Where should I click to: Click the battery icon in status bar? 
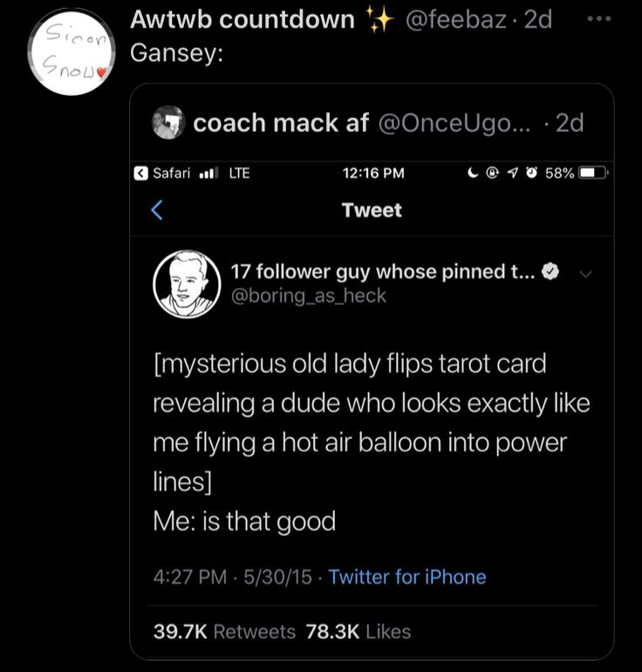click(x=594, y=173)
